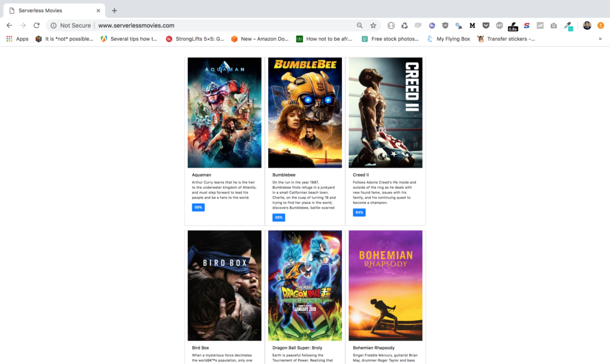Open the page load time extension
The height and width of the screenshot is (364, 610).
(x=513, y=26)
